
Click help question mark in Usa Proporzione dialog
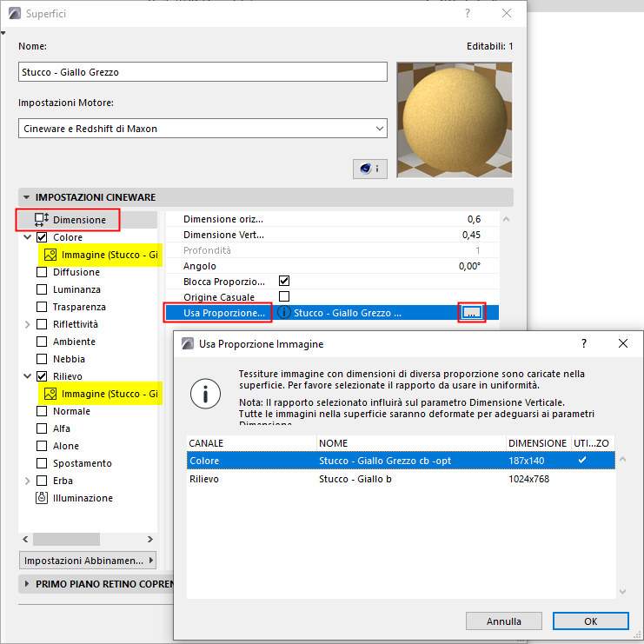point(584,343)
